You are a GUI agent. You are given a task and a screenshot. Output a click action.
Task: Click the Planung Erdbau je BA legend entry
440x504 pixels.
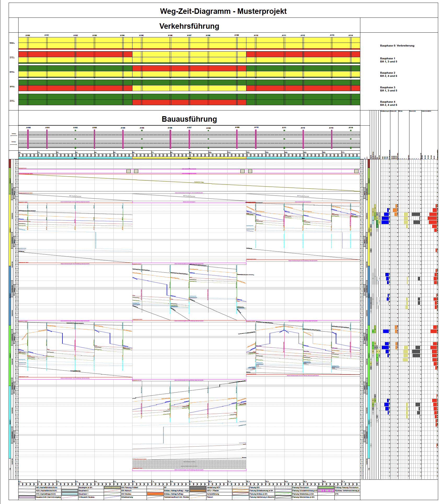point(258,494)
